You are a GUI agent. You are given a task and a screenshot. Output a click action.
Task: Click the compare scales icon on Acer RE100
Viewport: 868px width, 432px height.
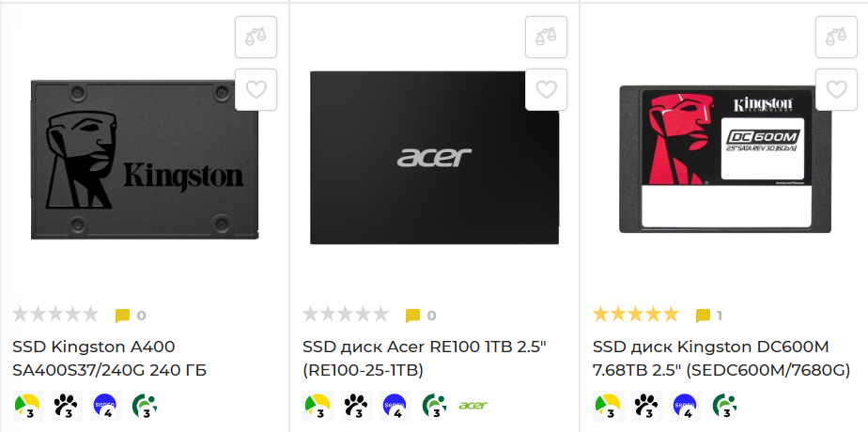pyautogui.click(x=546, y=37)
